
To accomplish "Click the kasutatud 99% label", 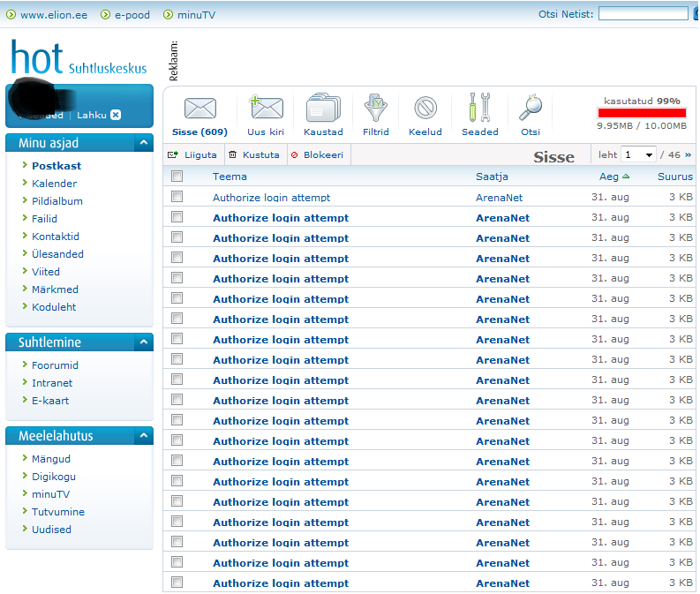I will click(642, 101).
